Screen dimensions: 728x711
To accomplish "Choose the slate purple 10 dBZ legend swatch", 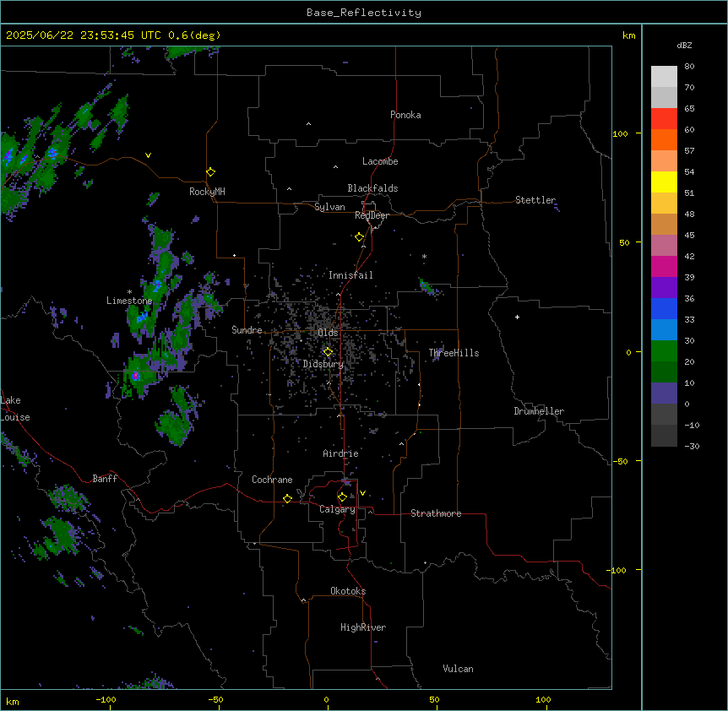I will pyautogui.click(x=664, y=393).
